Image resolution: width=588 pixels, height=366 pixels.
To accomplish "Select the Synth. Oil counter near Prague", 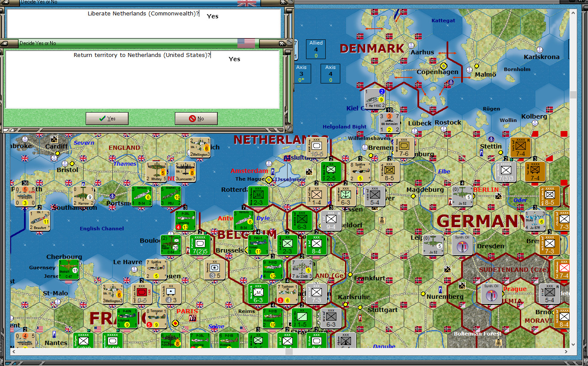I will pos(491,294).
